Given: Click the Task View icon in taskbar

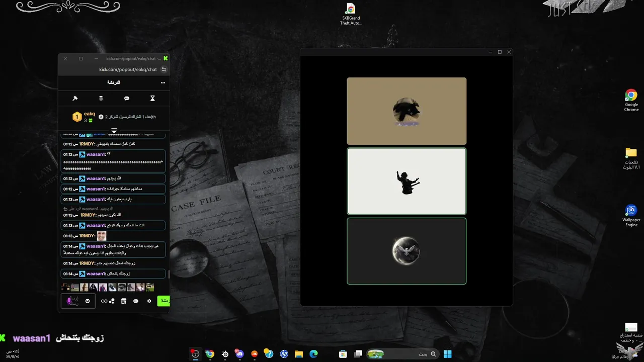Looking at the screenshot, I should coord(358,354).
